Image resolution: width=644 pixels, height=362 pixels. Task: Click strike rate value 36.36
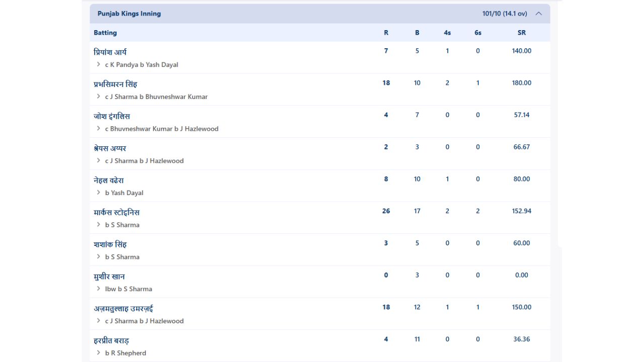click(522, 339)
